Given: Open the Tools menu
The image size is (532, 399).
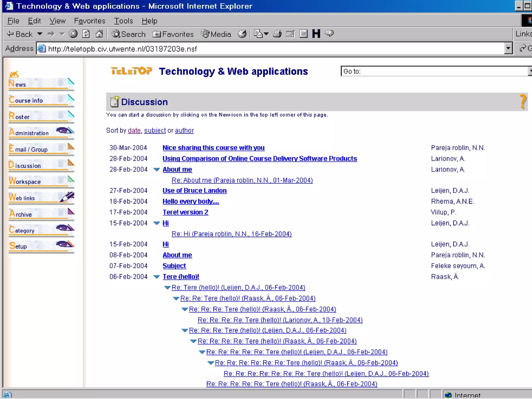Looking at the screenshot, I should [123, 21].
